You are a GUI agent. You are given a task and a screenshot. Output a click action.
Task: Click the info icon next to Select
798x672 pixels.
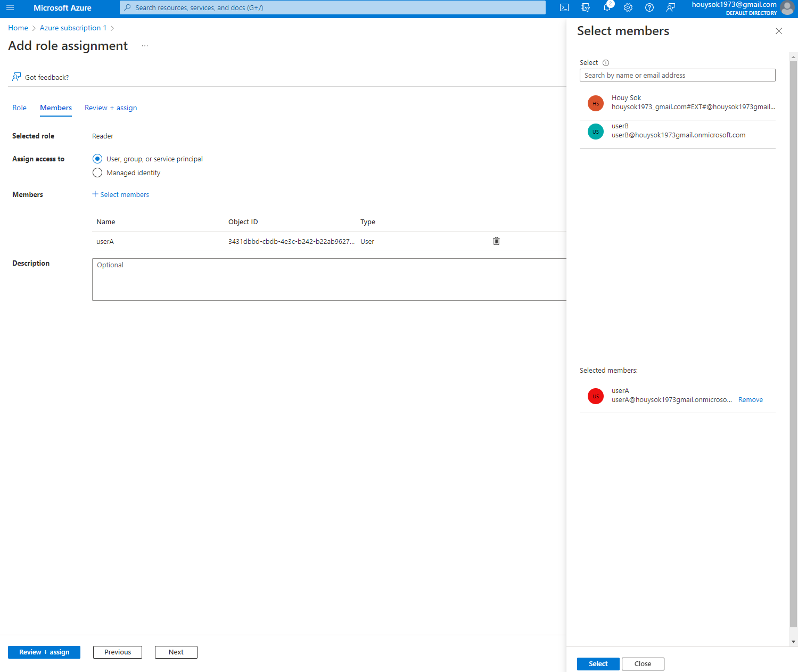pyautogui.click(x=606, y=62)
